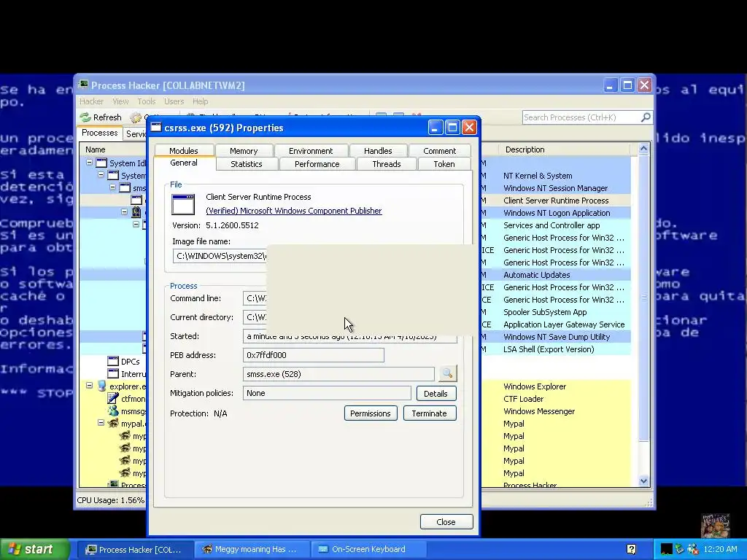Switch to the Modules tab

[x=183, y=150]
